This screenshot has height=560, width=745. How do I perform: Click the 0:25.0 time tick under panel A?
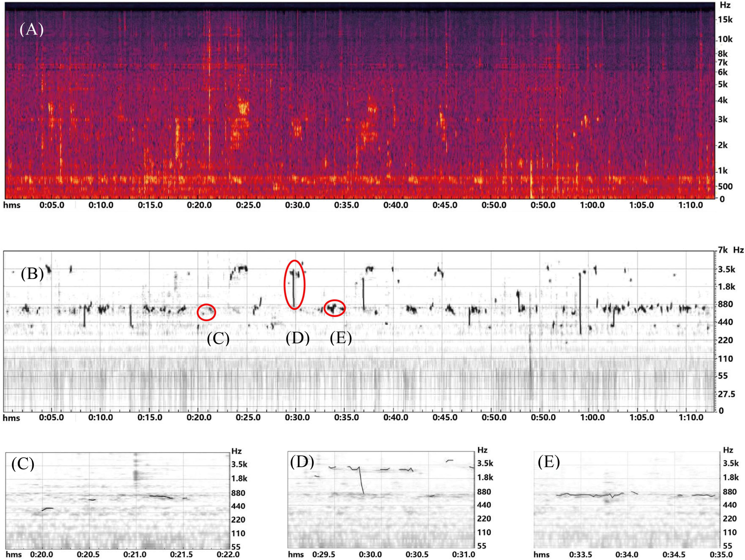pyautogui.click(x=248, y=205)
